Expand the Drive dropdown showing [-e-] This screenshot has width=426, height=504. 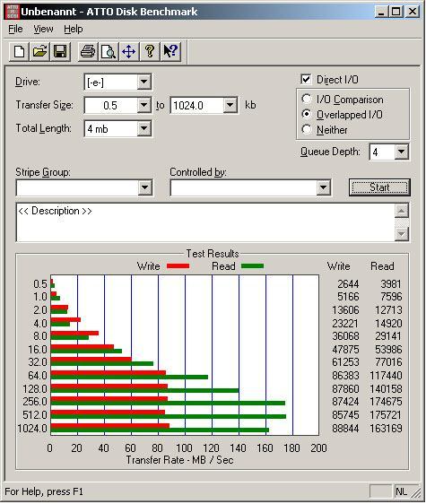click(x=144, y=83)
